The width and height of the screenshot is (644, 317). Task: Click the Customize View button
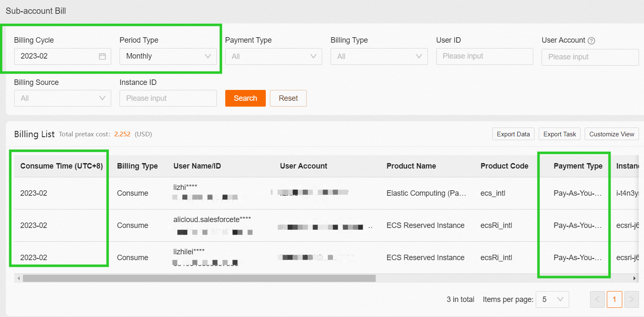(611, 134)
